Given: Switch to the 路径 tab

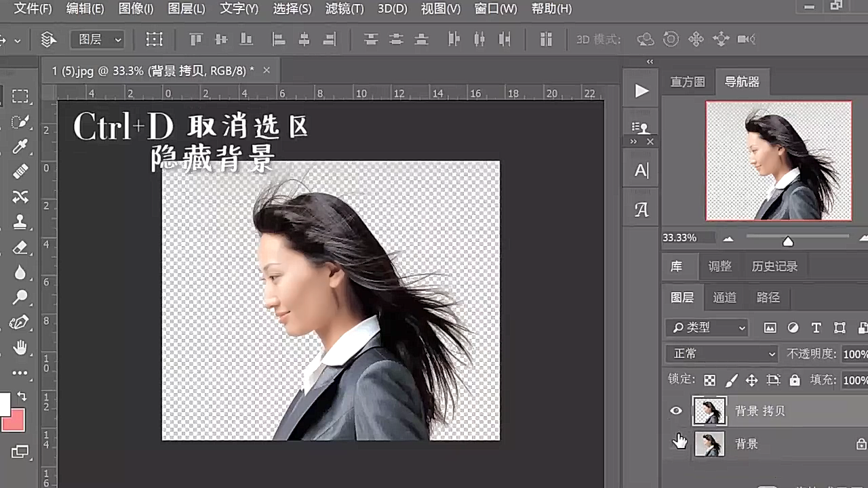Looking at the screenshot, I should coord(768,298).
